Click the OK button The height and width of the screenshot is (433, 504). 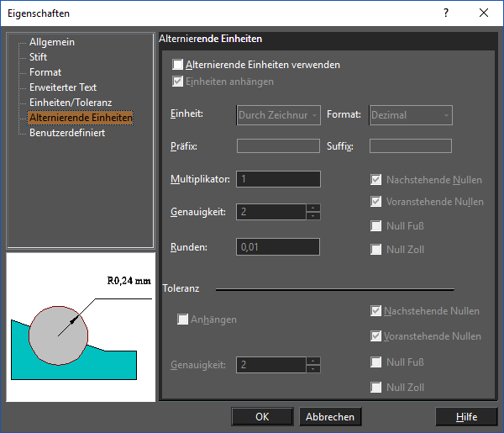click(x=262, y=416)
